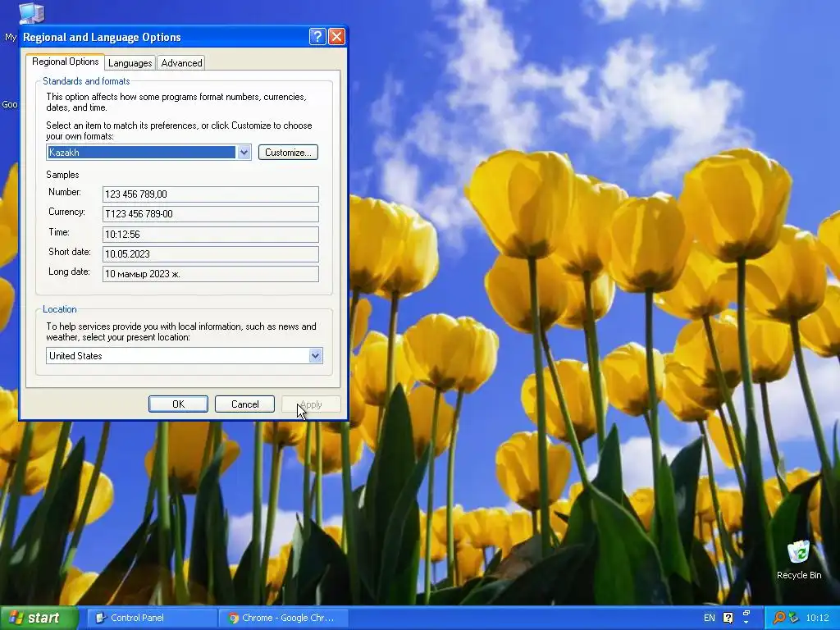Screen dimensions: 840x630
Task: Click the Customize... button
Action: point(288,152)
